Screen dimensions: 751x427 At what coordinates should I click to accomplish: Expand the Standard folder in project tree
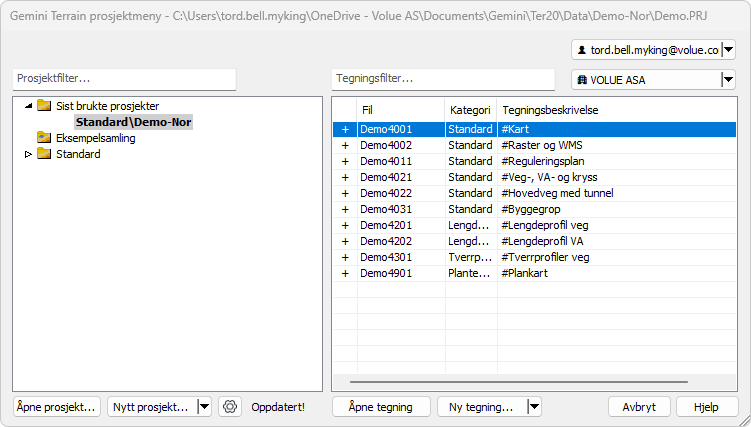(x=28, y=154)
